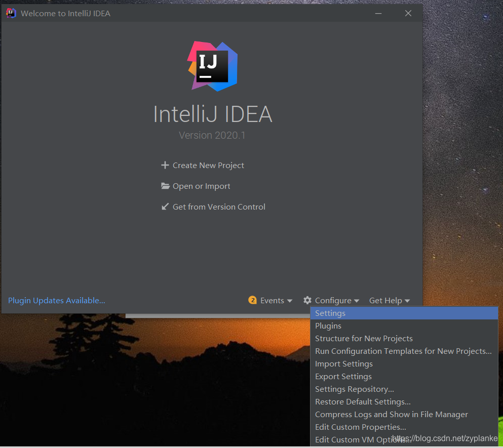Expand the Configure menu
The image size is (503, 448).
click(x=334, y=300)
